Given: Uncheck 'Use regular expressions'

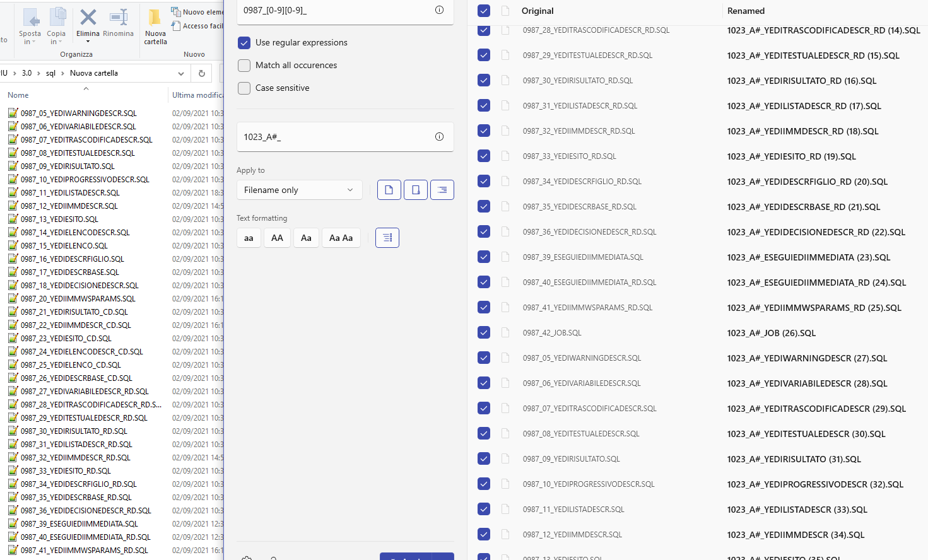Looking at the screenshot, I should [244, 42].
